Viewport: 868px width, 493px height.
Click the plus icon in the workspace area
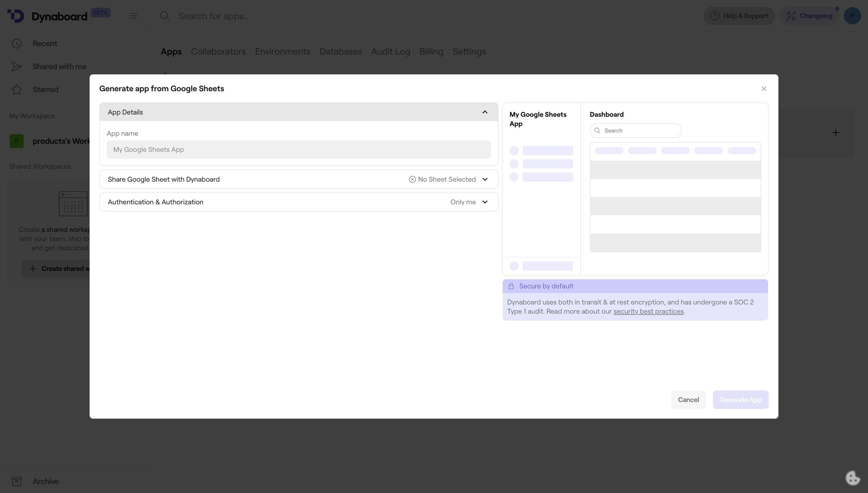pos(835,133)
